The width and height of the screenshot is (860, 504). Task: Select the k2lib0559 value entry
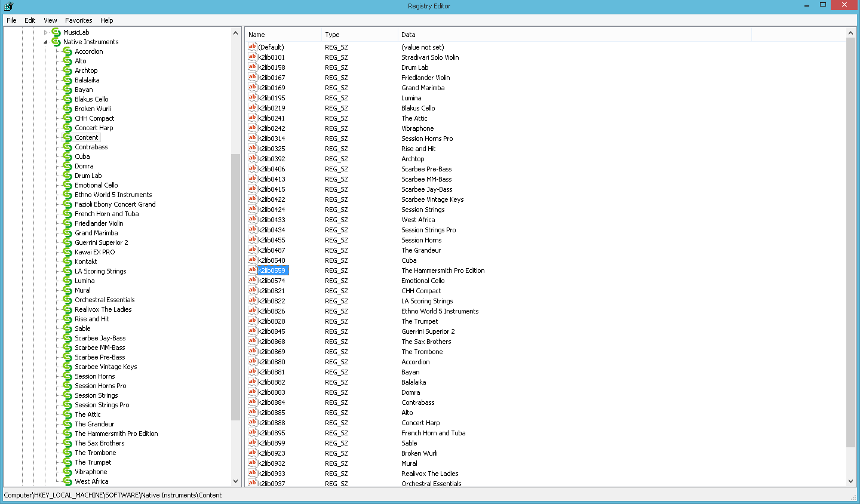pos(272,271)
